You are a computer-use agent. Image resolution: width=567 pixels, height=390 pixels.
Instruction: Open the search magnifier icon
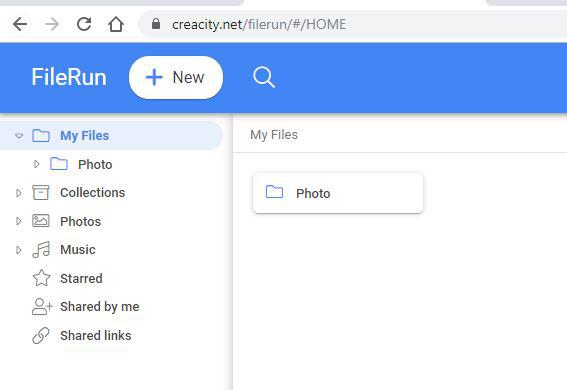tap(264, 77)
